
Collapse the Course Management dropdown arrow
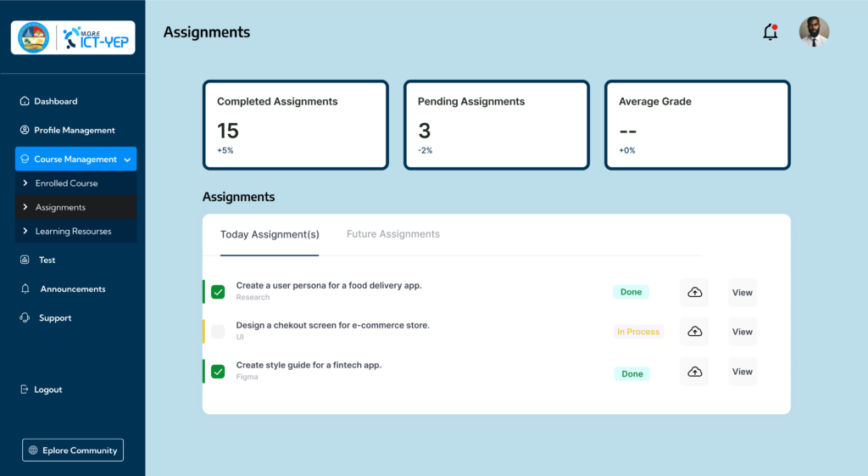coord(127,160)
